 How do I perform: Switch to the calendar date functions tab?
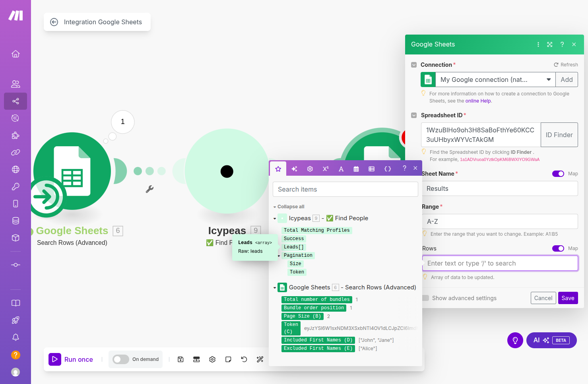[356, 169]
